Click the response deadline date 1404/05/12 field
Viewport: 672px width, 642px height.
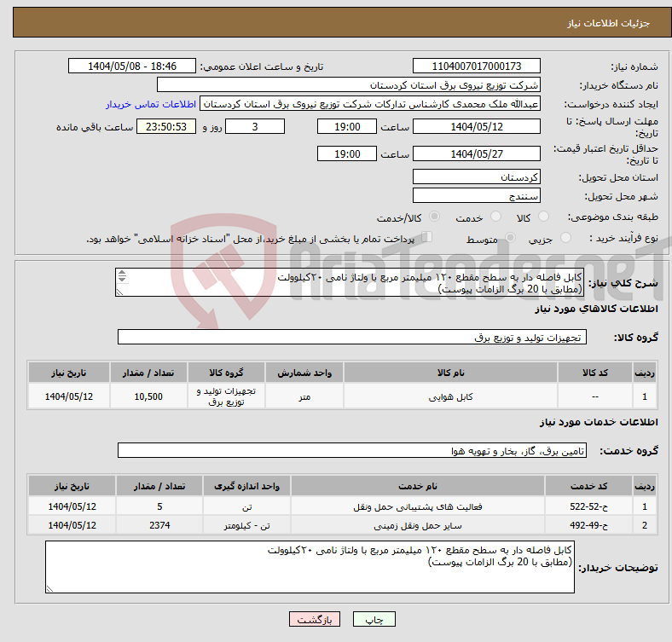pyautogui.click(x=477, y=126)
